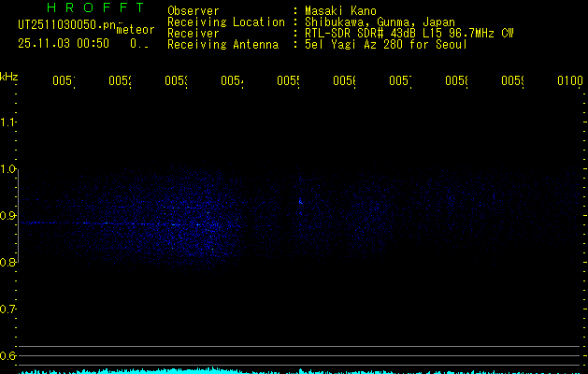
Task: Click time marker 0057
Action: tap(400, 80)
